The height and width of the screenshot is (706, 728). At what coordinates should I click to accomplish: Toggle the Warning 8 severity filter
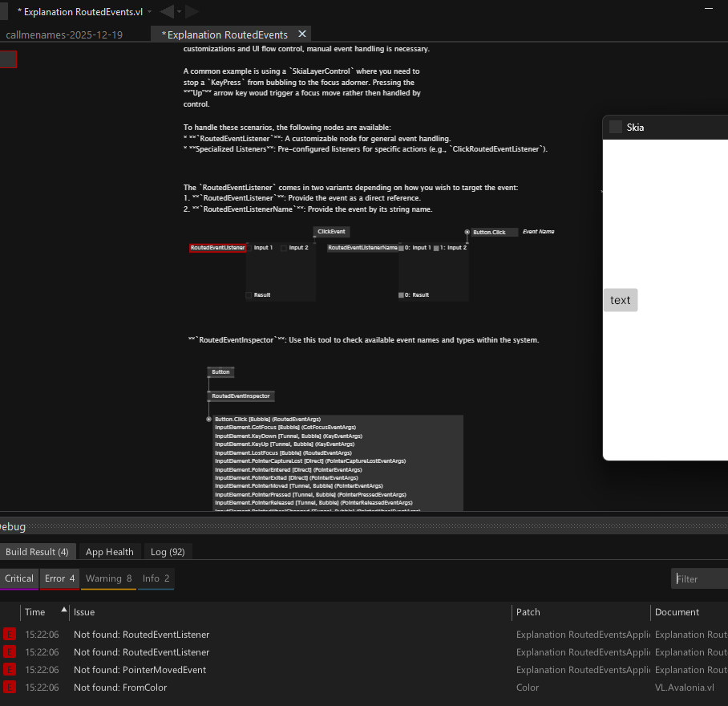click(x=109, y=578)
